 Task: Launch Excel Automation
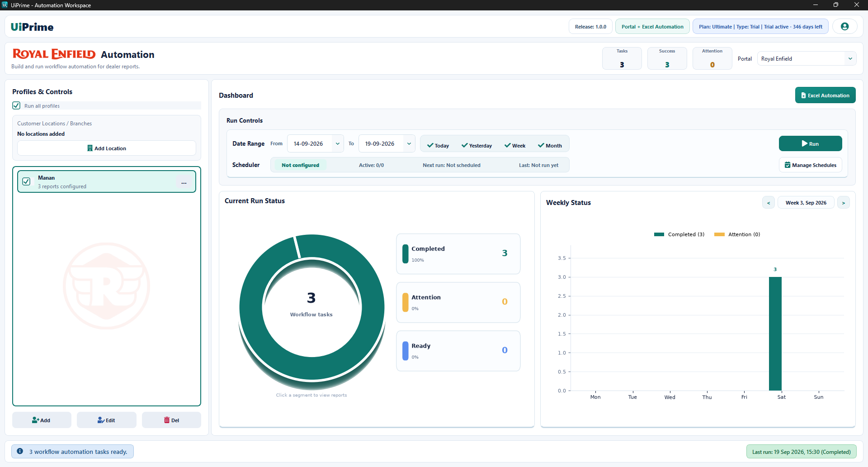tap(825, 95)
